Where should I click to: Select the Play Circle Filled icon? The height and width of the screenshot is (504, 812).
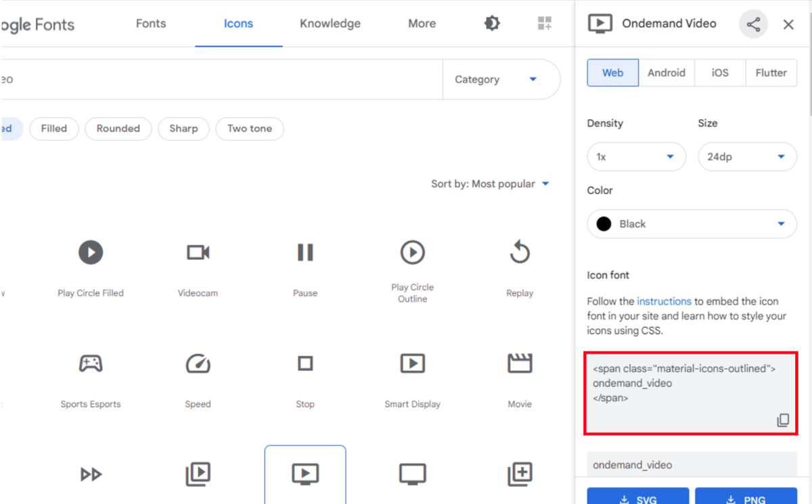[91, 253]
